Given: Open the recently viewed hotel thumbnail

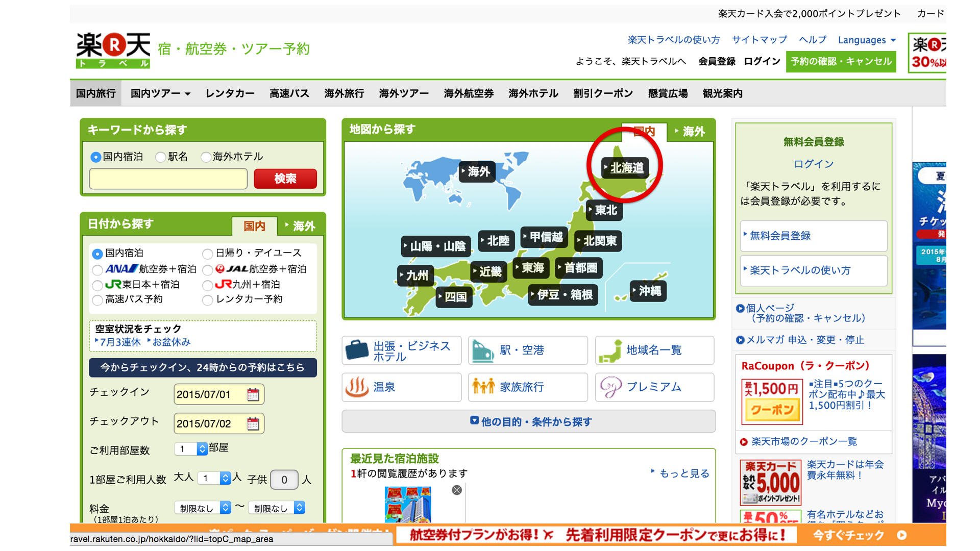Looking at the screenshot, I should coord(407,504).
